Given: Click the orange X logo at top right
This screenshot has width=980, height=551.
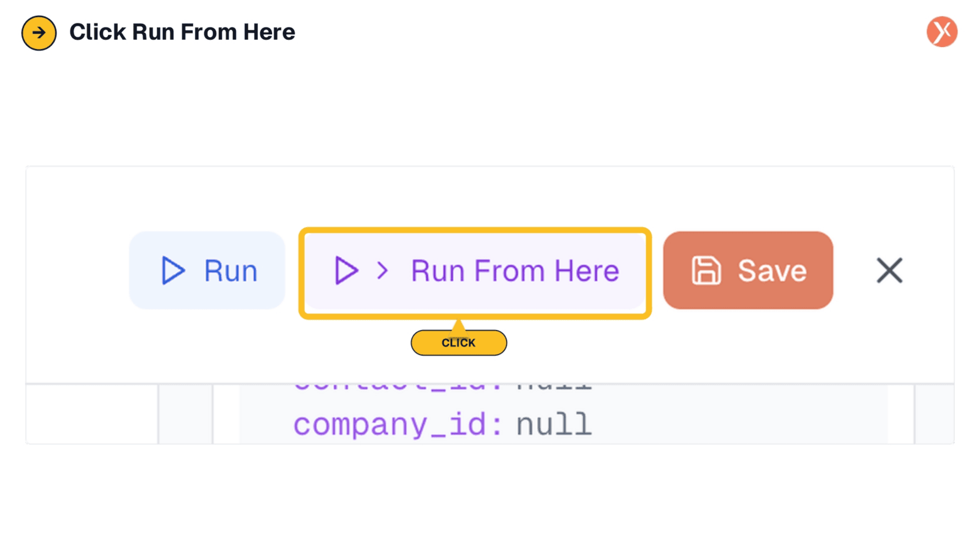Looking at the screenshot, I should tap(942, 32).
